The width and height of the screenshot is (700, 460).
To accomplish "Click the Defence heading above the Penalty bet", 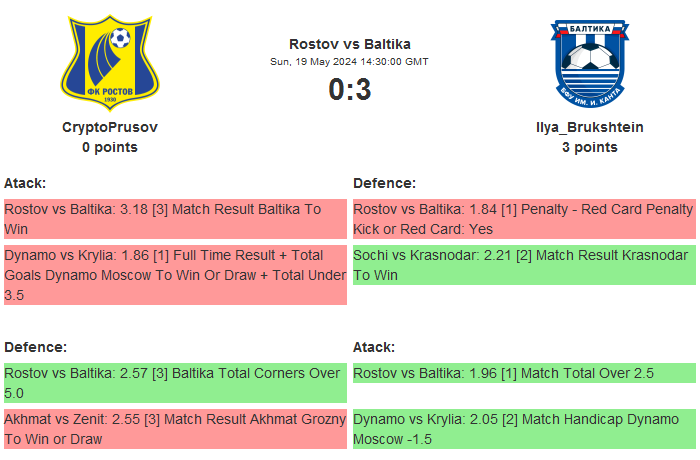I will coord(384,183).
